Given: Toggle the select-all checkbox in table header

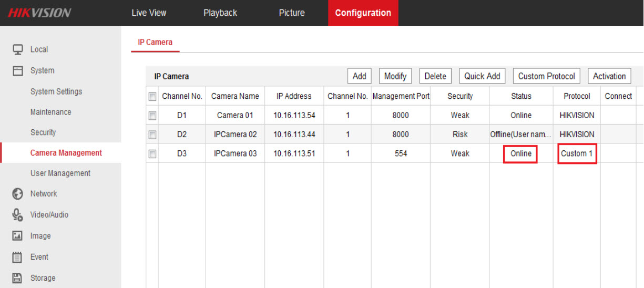Looking at the screenshot, I should (x=152, y=97).
